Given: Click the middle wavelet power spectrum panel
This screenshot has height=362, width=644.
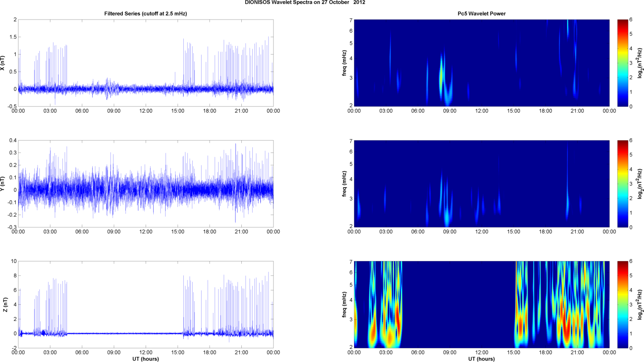Looking at the screenshot, I should coord(481,184).
